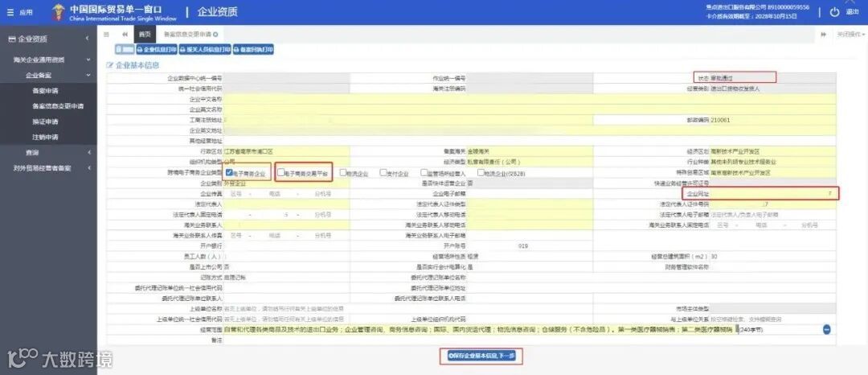Image resolution: width=868 pixels, height=375 pixels.
Task: Click the 上级单位名称 input field
Action: coord(286,308)
